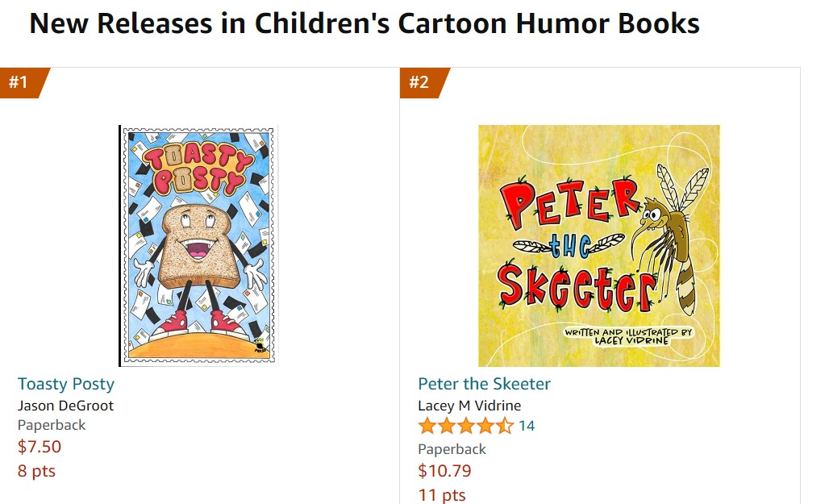Click the #2 rank badge
This screenshot has width=825, height=504.
pos(420,82)
